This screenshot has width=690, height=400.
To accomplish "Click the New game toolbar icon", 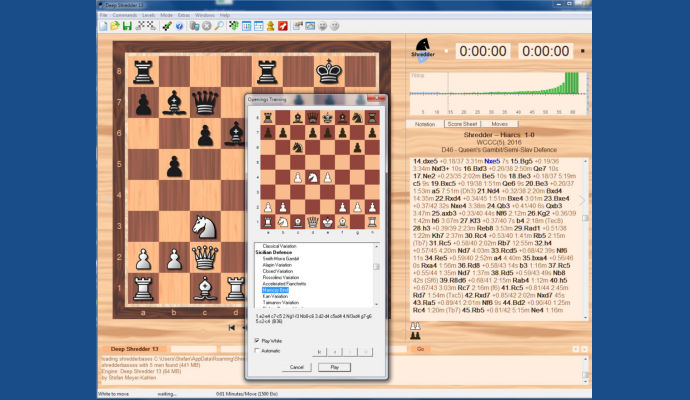I will (x=103, y=26).
